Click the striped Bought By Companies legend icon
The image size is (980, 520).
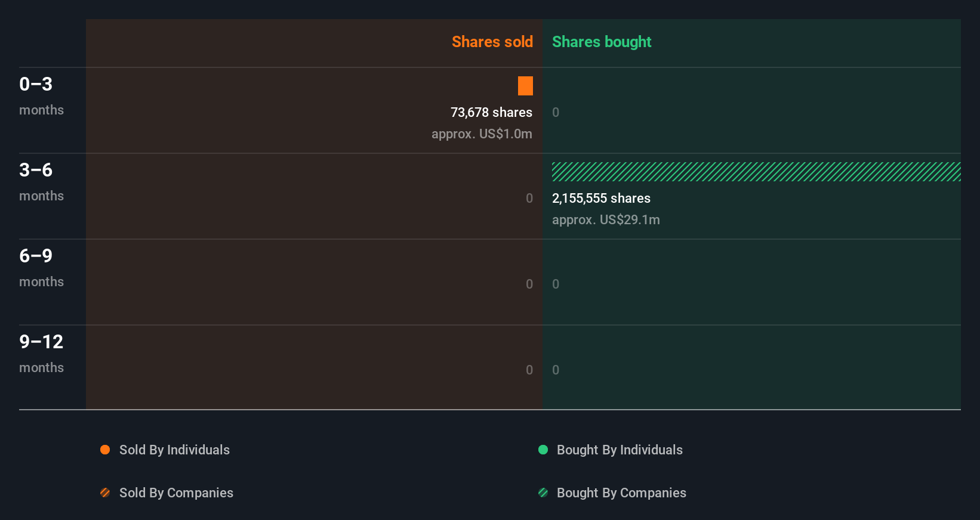pyautogui.click(x=543, y=493)
